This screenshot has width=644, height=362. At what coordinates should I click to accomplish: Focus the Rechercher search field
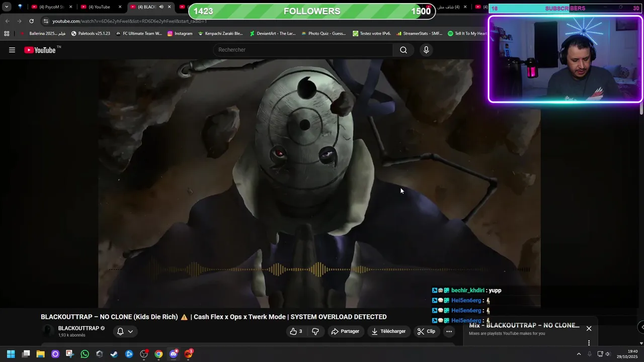(x=303, y=50)
